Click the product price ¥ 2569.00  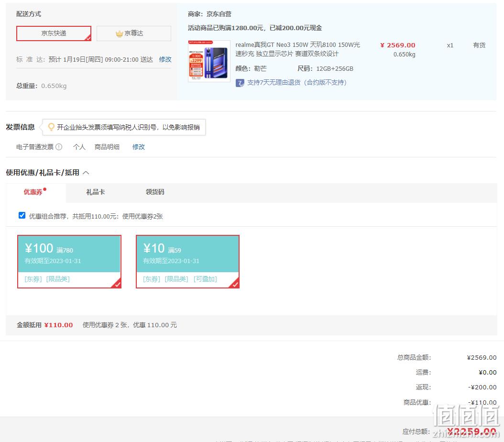[x=398, y=45]
